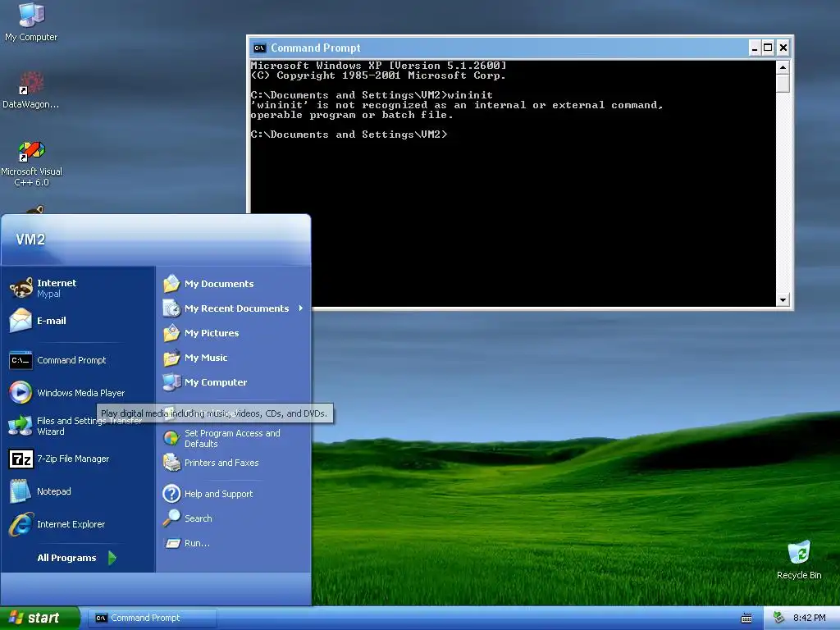Open My Music folder in Start menu
840x630 pixels.
(x=234, y=358)
